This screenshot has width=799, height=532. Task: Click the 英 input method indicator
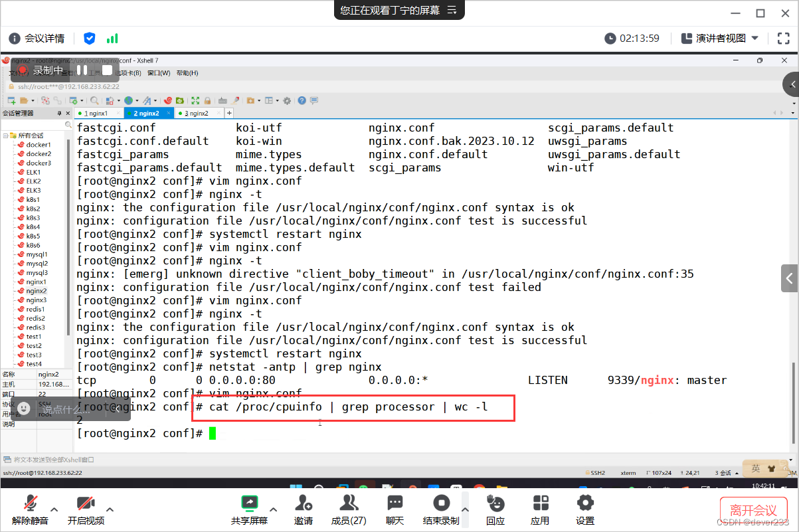tap(756, 469)
